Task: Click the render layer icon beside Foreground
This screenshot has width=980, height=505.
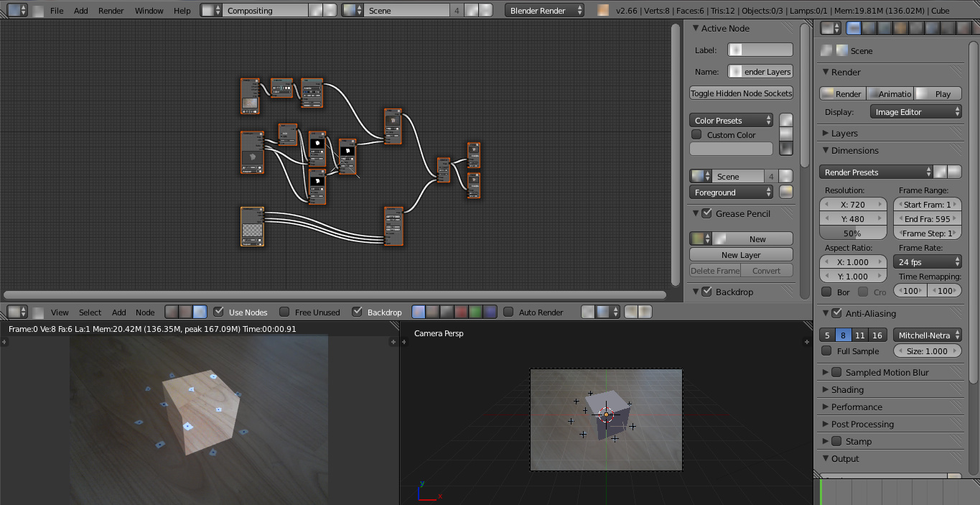Action: pyautogui.click(x=786, y=193)
